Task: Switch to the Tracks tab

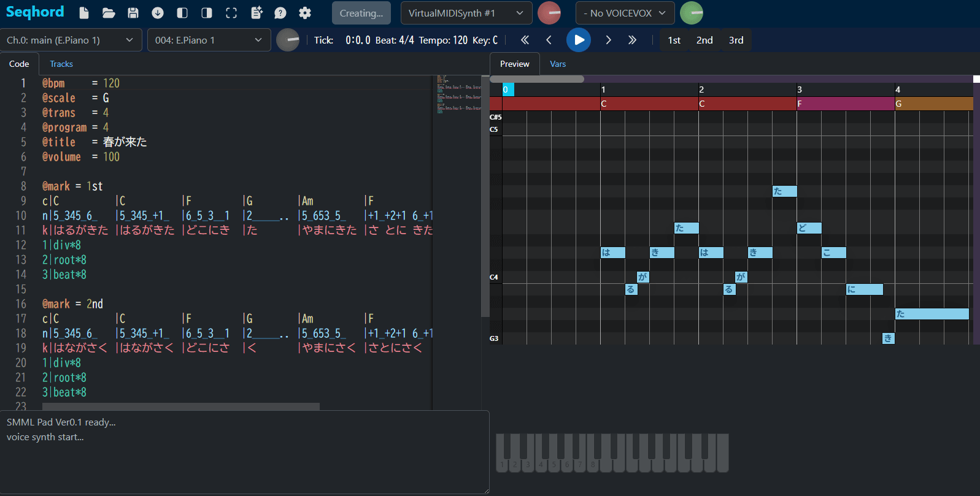Action: click(x=61, y=64)
